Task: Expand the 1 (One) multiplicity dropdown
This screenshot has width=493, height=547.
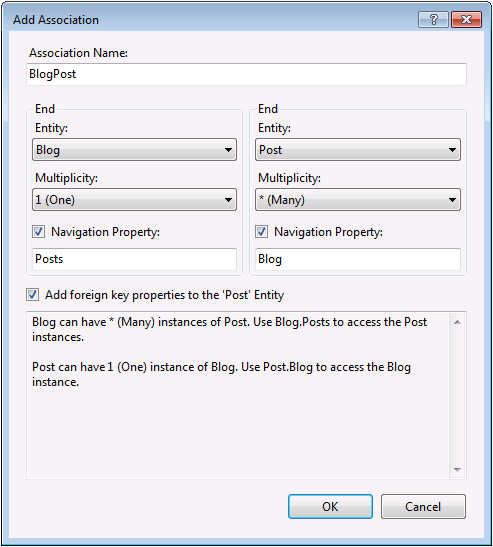Action: point(134,200)
